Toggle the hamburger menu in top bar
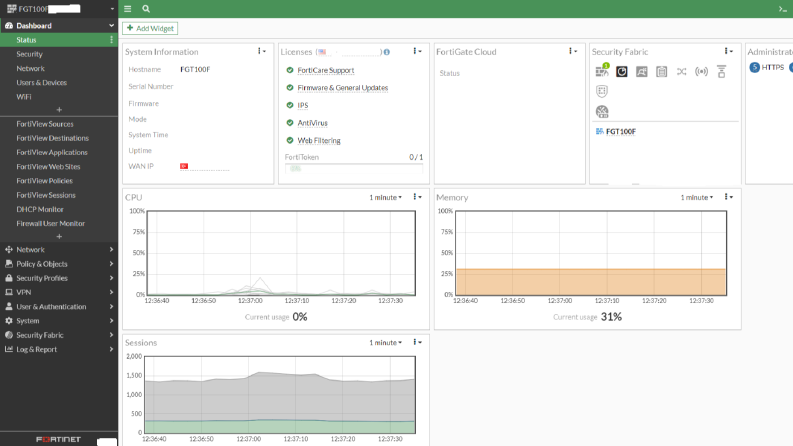Image resolution: width=793 pixels, height=446 pixels. (127, 9)
